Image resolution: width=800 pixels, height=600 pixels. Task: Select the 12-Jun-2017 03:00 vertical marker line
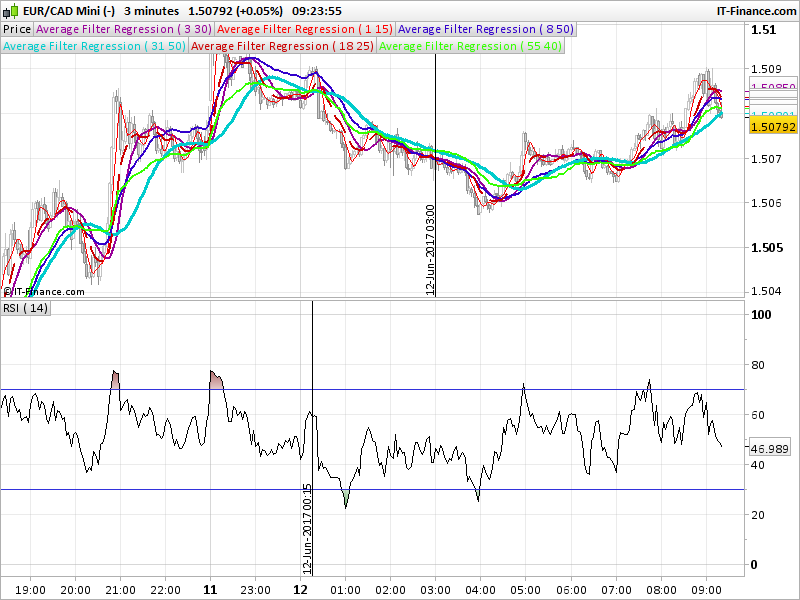435,175
